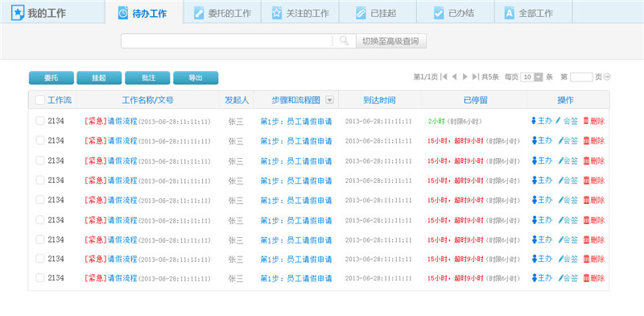
Task: Switch to the 待办工作 tab
Action: tap(144, 13)
